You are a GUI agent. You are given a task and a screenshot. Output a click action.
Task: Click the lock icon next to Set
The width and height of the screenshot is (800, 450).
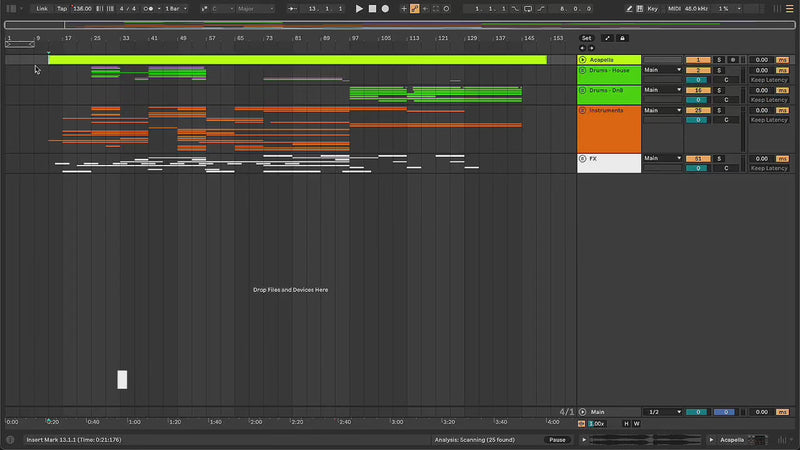(x=622, y=38)
